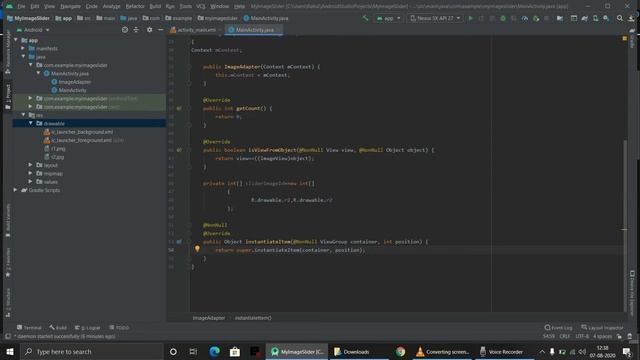Open the Nexus 5X API 27 device dropdown
Image resolution: width=640 pixels, height=360 pixels.
(x=435, y=18)
